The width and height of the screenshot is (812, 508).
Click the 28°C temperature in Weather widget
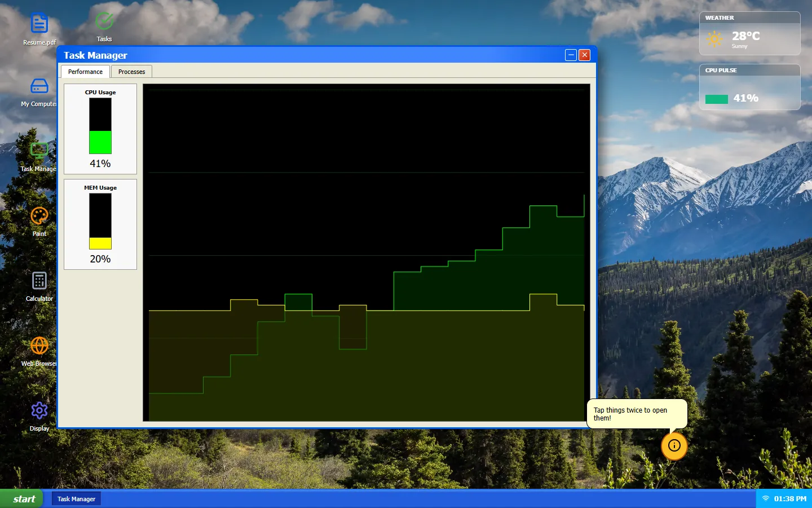tap(746, 36)
